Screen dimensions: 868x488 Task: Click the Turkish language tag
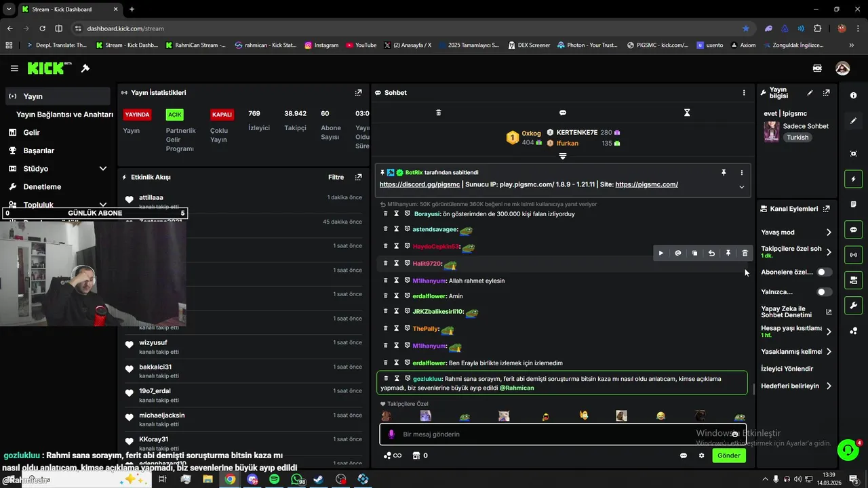pyautogui.click(x=797, y=138)
